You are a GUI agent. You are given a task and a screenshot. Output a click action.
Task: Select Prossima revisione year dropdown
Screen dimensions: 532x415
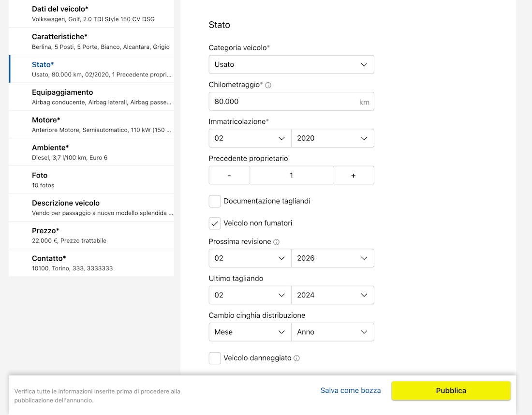(332, 258)
